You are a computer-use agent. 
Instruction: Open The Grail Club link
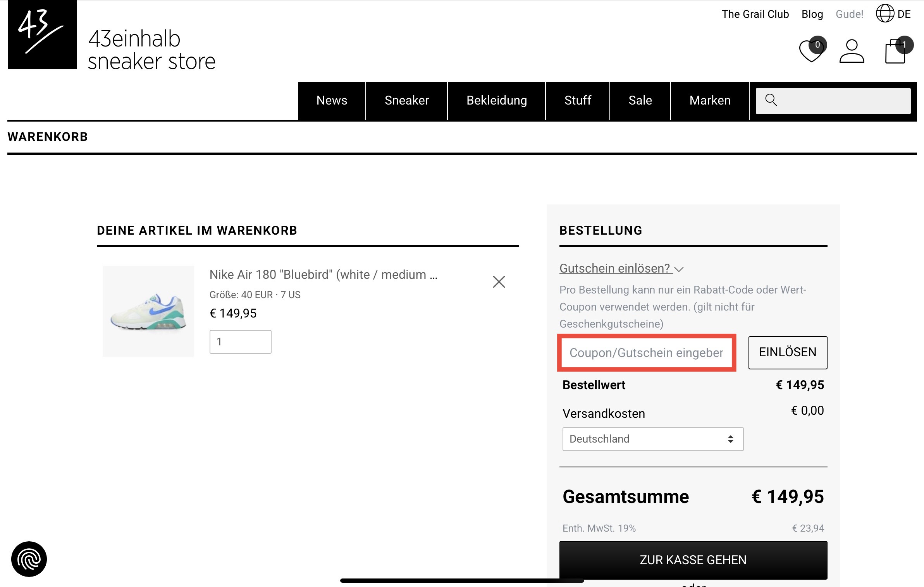click(755, 14)
